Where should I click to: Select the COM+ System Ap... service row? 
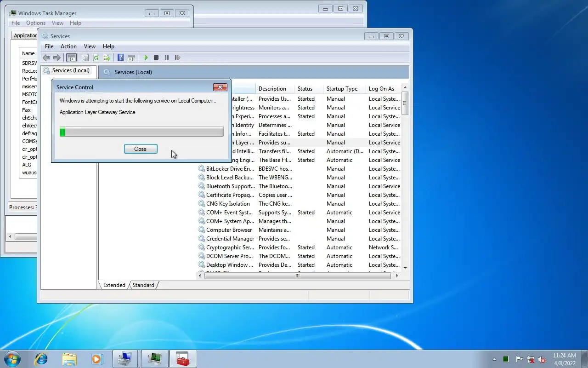point(299,221)
